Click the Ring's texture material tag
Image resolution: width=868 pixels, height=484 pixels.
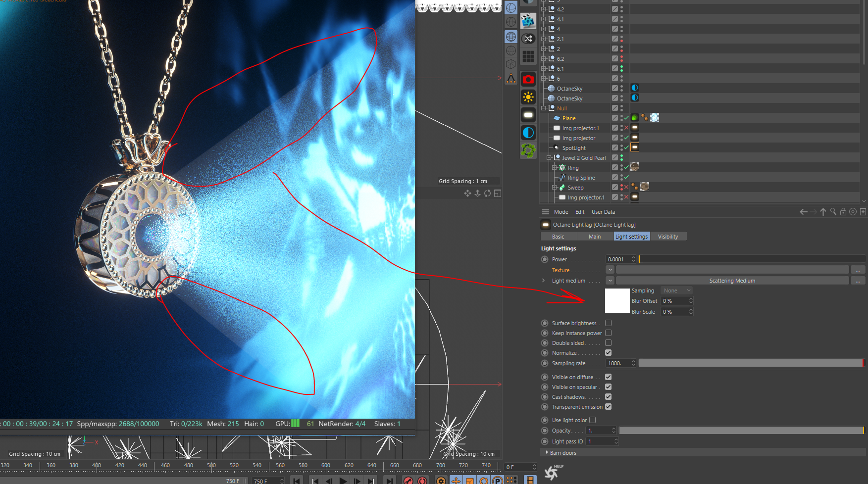pyautogui.click(x=635, y=167)
